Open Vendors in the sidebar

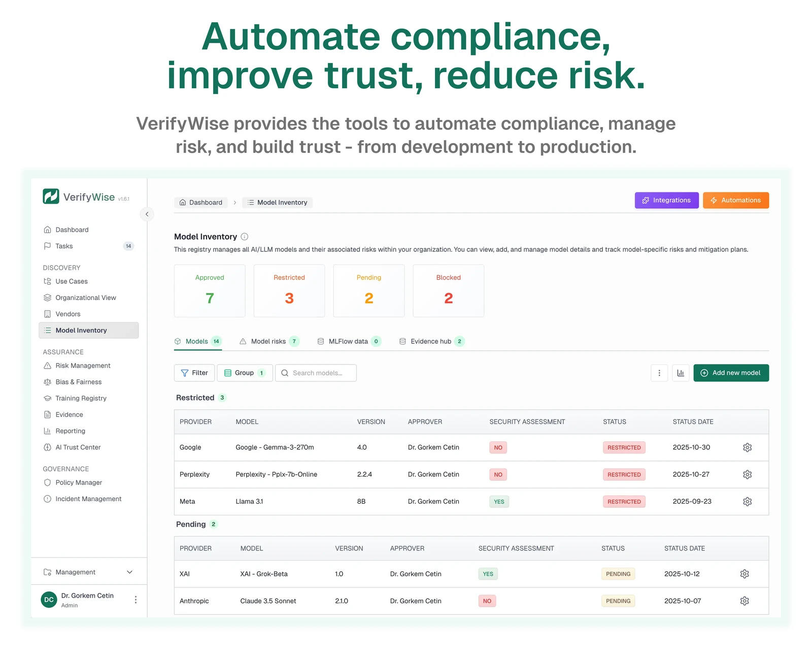click(89, 314)
